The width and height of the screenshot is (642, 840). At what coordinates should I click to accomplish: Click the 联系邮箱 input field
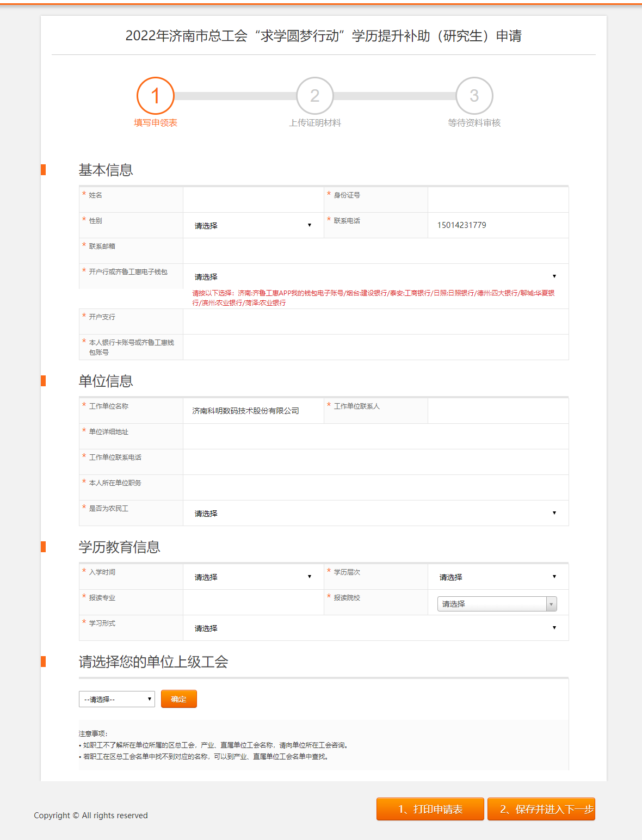tap(375, 250)
